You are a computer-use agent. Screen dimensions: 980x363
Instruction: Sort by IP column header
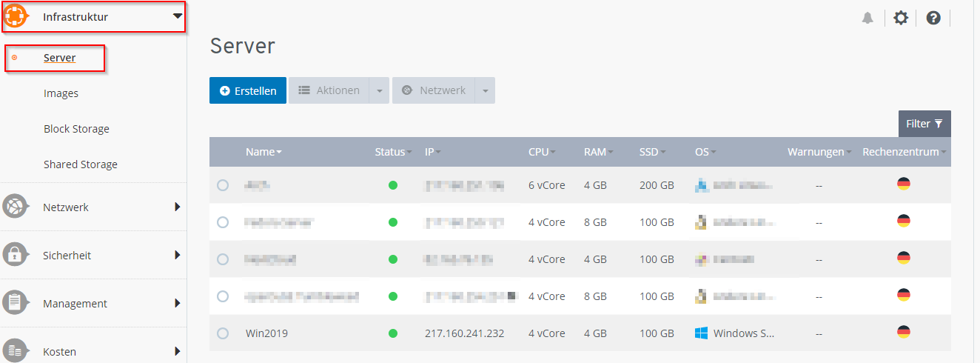coord(432,152)
